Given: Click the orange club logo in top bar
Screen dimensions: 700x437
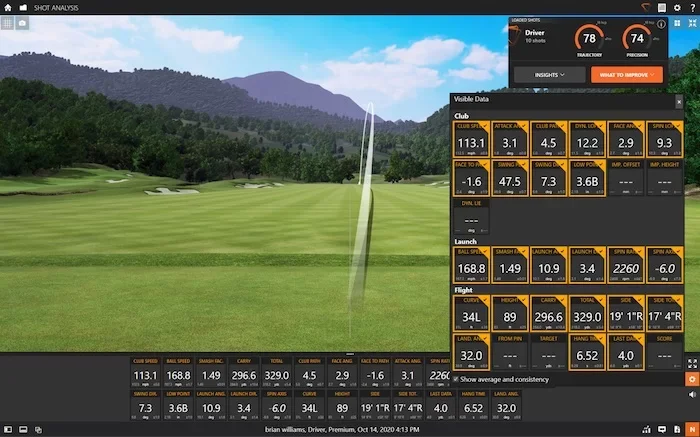Looking at the screenshot, I should tap(646, 7).
